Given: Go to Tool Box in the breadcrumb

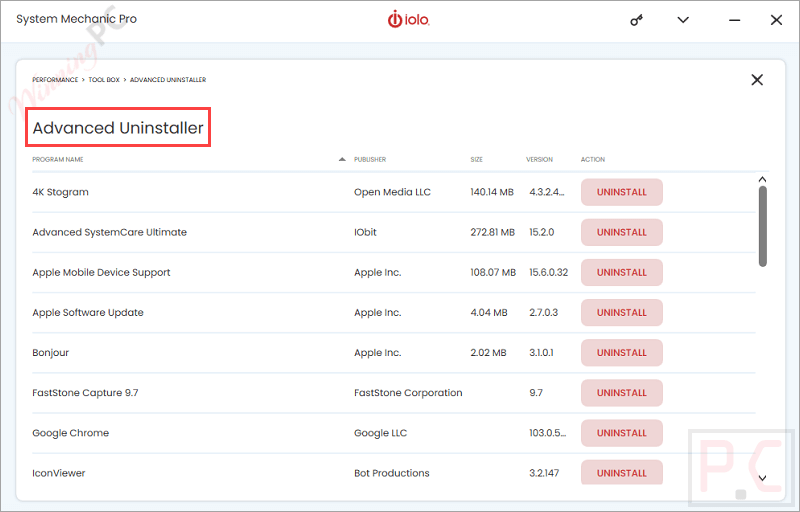Looking at the screenshot, I should [x=104, y=80].
